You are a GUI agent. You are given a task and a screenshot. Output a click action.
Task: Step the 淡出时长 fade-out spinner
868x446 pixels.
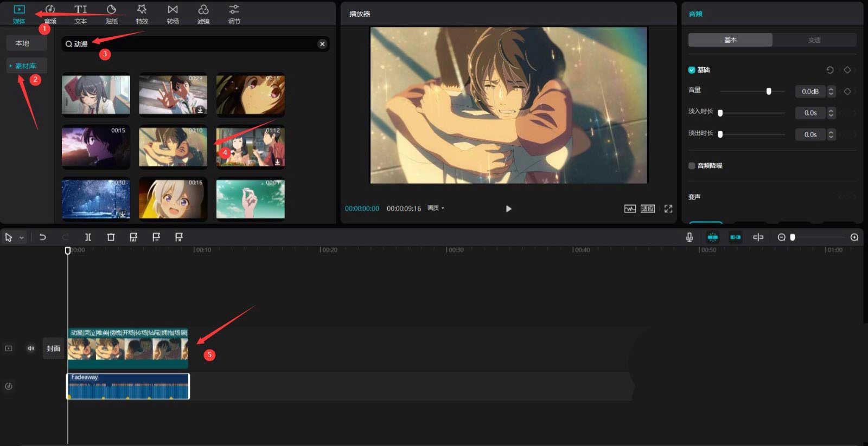(831, 134)
